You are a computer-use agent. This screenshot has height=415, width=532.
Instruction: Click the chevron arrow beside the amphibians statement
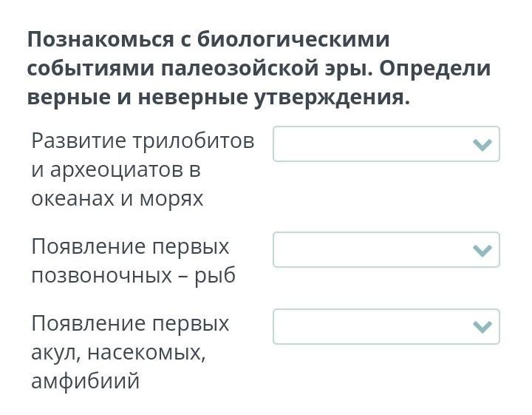pos(482,327)
